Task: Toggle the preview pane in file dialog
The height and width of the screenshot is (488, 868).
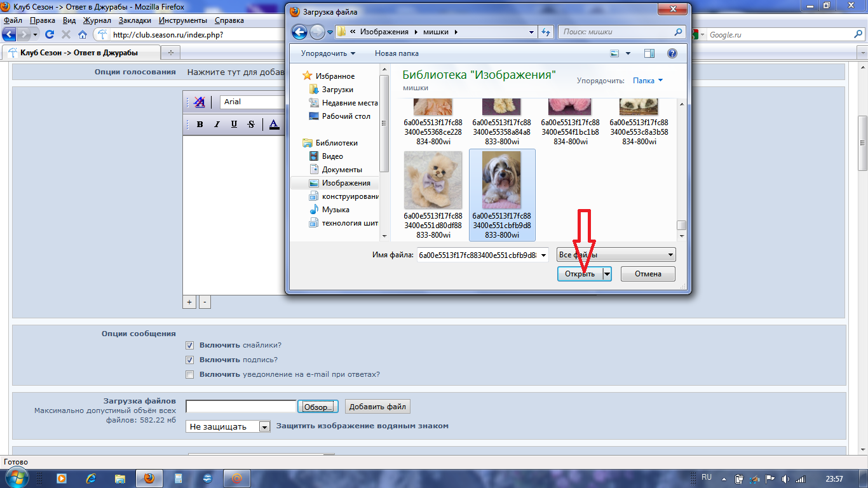Action: (649, 53)
